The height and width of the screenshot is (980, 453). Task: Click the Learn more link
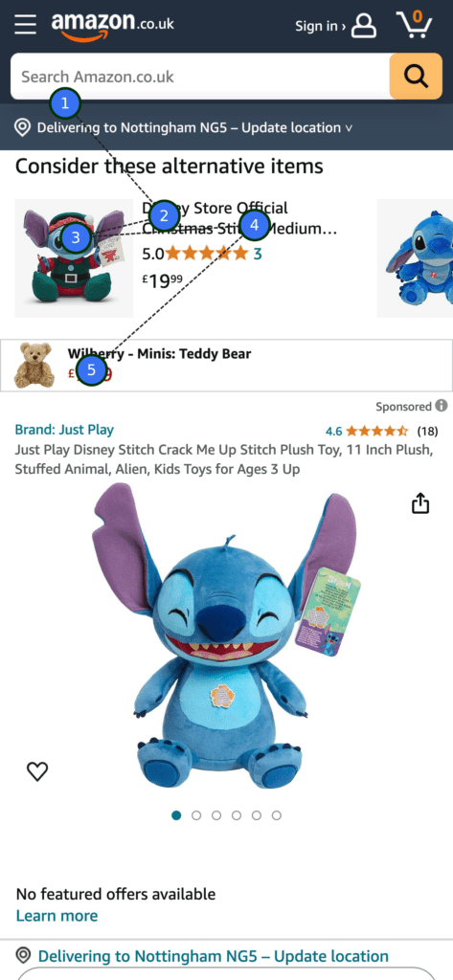57,916
